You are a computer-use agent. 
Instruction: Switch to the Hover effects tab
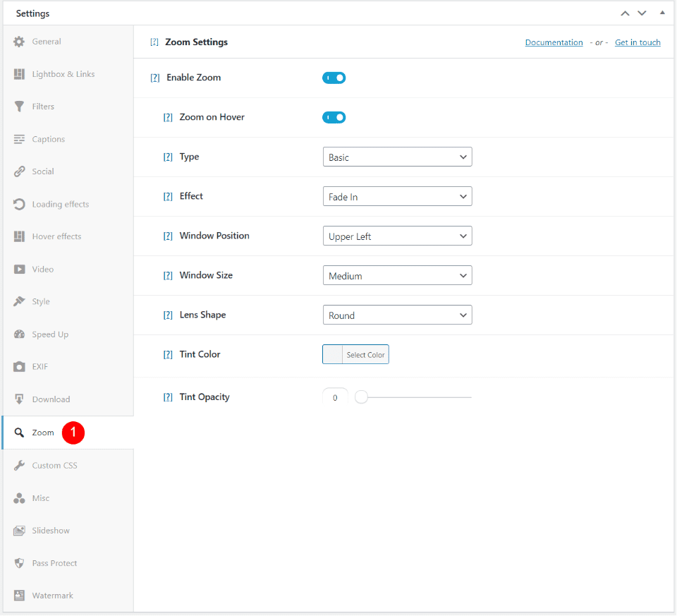tap(56, 236)
